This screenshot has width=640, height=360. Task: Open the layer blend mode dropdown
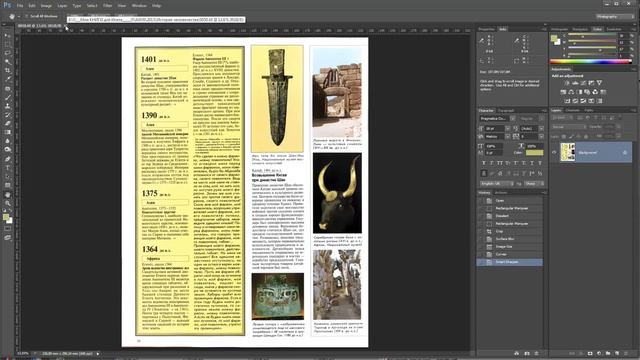tap(569, 127)
